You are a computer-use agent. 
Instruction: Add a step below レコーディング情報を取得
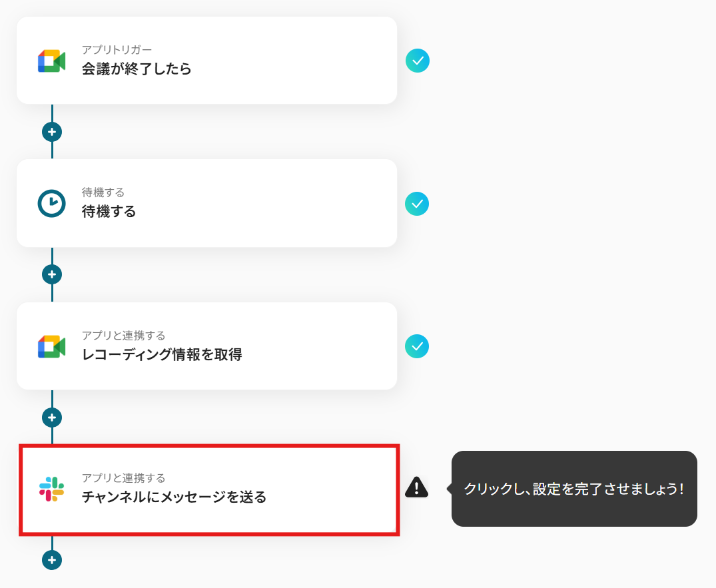(x=52, y=418)
